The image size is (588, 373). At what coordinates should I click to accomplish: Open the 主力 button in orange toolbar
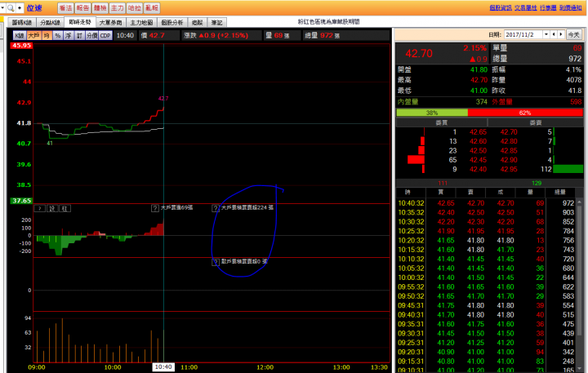coord(118,8)
